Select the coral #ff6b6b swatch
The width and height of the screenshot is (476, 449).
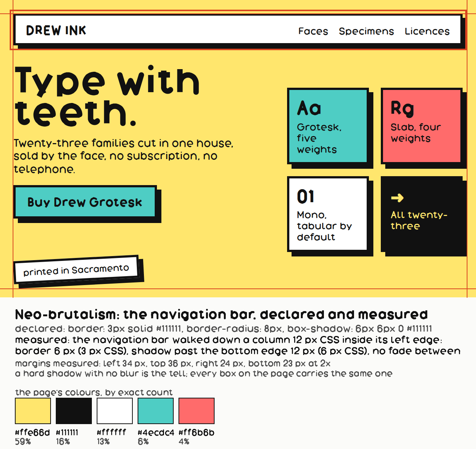pos(196,411)
